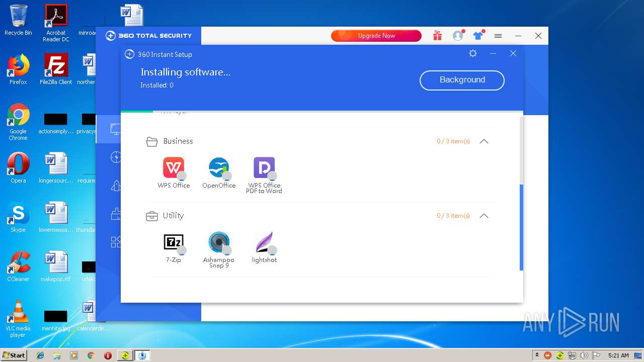Click the installation progress bar

click(322, 112)
